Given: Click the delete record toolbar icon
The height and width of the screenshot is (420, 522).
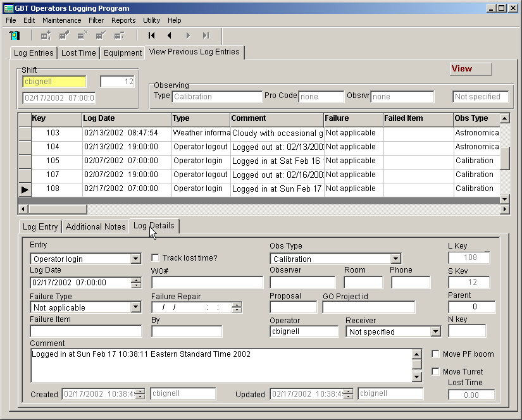Looking at the screenshot, I should pyautogui.click(x=83, y=35).
